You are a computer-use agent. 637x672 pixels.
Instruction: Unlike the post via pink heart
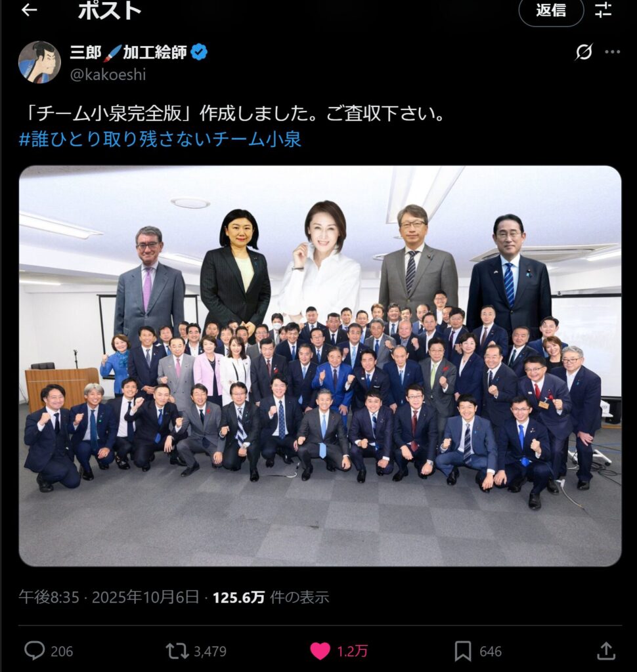pyautogui.click(x=320, y=651)
